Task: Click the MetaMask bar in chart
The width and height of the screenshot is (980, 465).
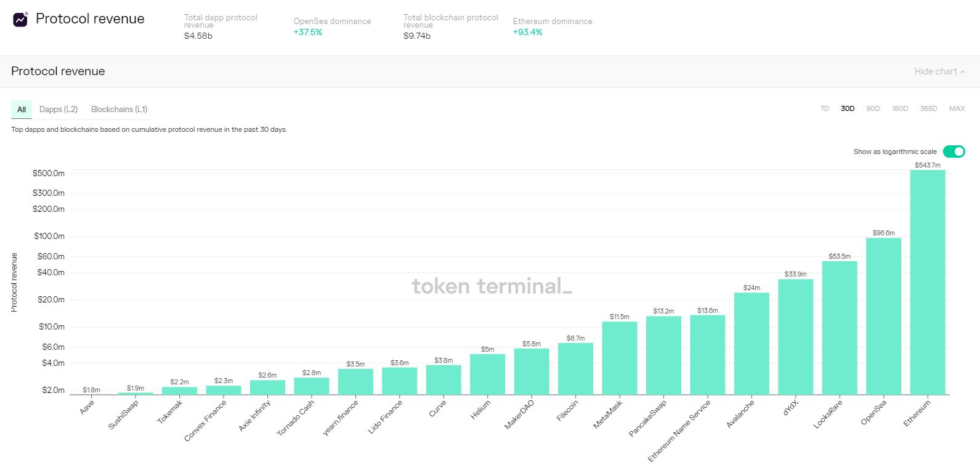Action: [620, 358]
